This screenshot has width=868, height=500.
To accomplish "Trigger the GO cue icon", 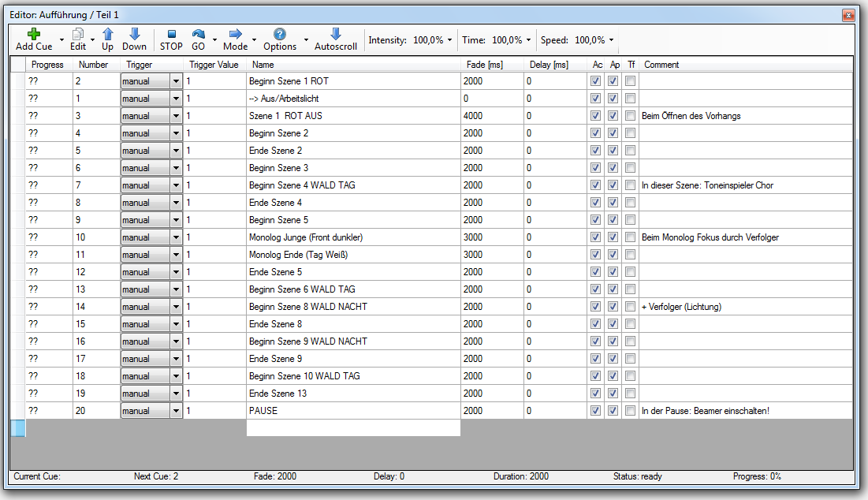I will pyautogui.click(x=198, y=34).
